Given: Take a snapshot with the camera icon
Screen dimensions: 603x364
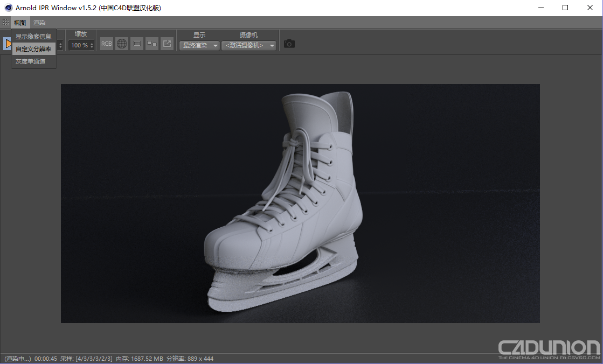Looking at the screenshot, I should [x=289, y=44].
